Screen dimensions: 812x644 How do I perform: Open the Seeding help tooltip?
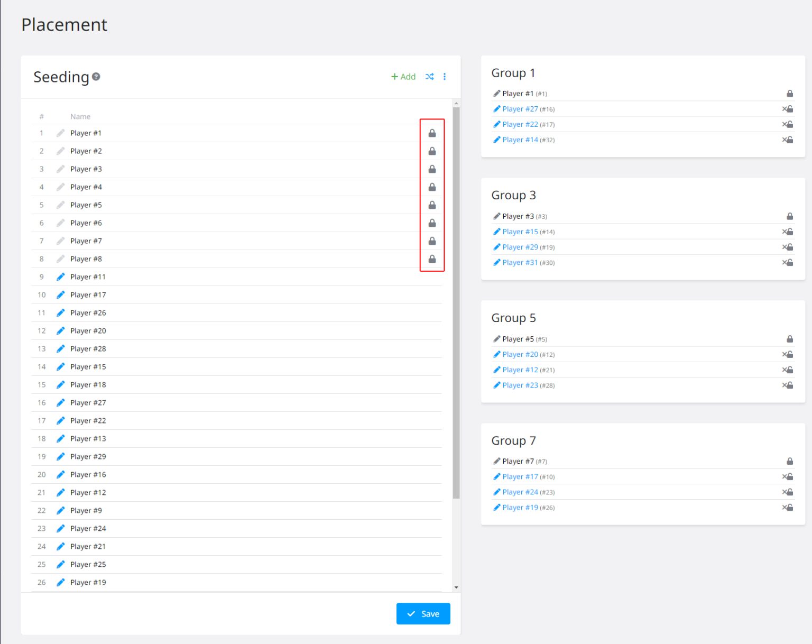point(96,77)
